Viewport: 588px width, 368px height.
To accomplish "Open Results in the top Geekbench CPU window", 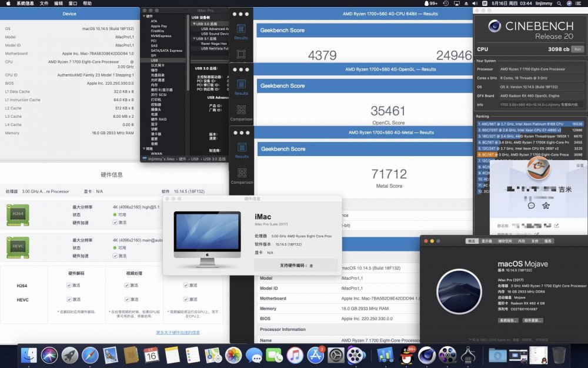I will coord(240,32).
